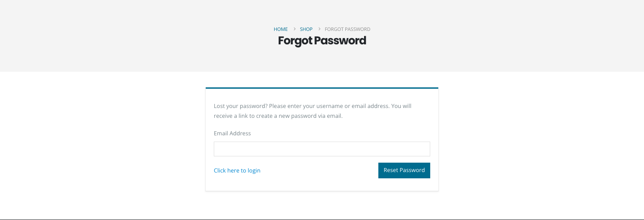
Task: Click the Reset Password button
Action: (404, 170)
